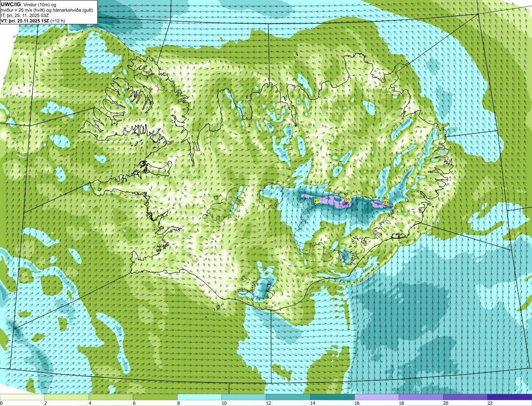532x406 pixels.
Task: Click the legend scale number "18"
Action: point(401,403)
